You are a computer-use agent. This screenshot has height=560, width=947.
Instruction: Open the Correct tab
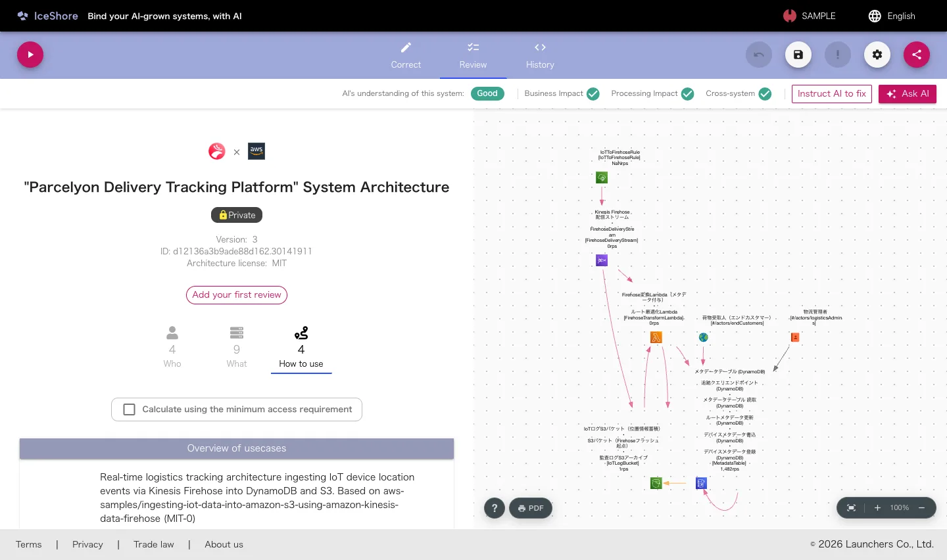[x=406, y=55]
